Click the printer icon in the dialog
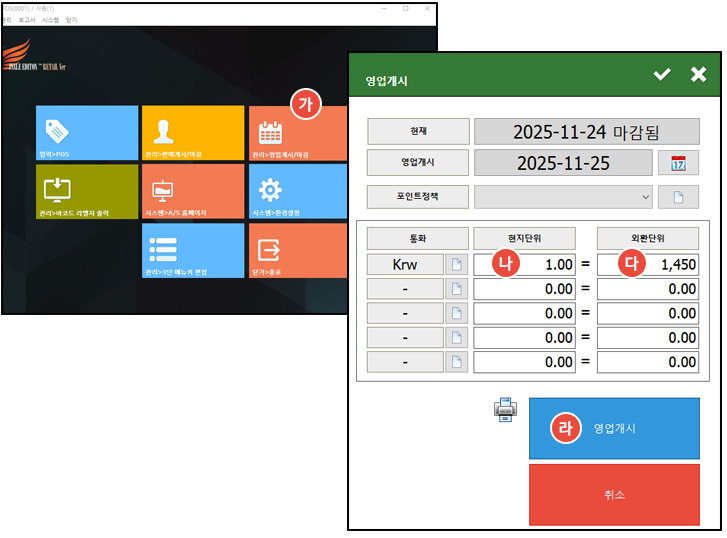The image size is (727, 538). 506,409
